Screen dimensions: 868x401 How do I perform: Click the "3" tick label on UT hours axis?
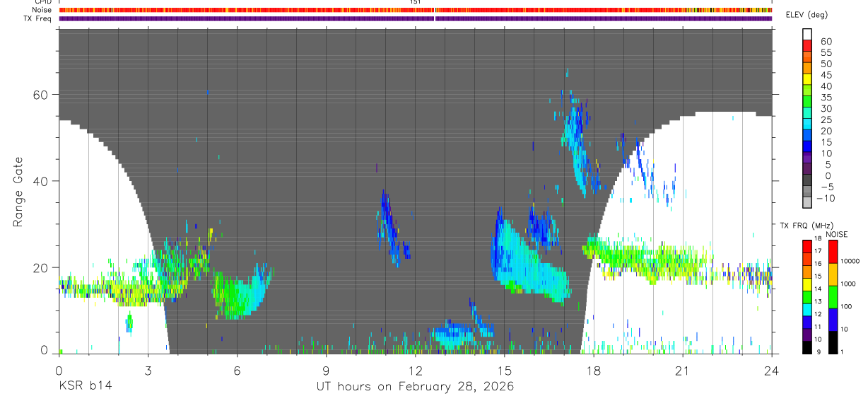pos(148,370)
